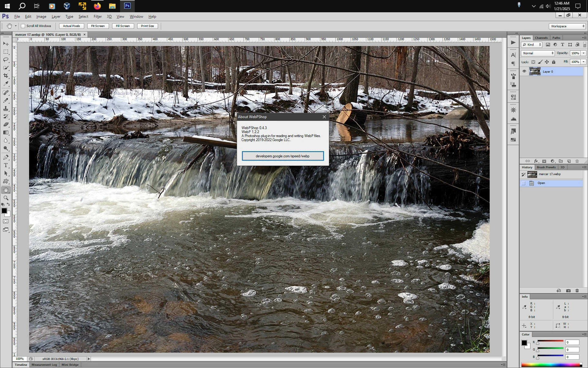Expand the layer Opacity dropdown arrow
Viewport: 588px width, 368px height.
584,53
